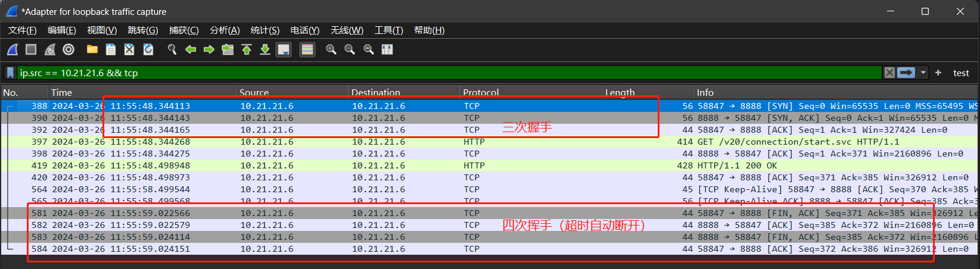Apply the saved 'test' filter button
The image size is (980, 269).
[961, 73]
